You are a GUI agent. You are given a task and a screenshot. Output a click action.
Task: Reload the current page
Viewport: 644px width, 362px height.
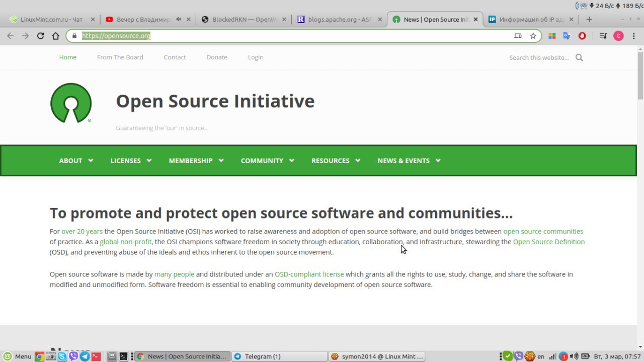click(41, 36)
